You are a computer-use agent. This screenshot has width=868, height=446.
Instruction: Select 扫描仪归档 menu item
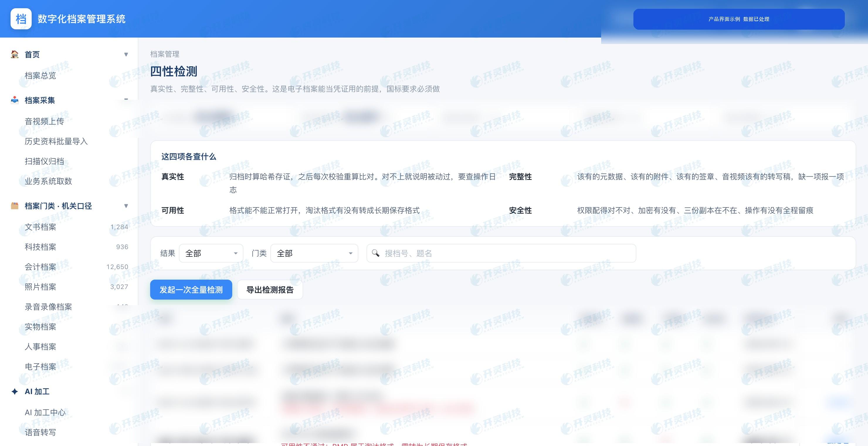coord(45,161)
